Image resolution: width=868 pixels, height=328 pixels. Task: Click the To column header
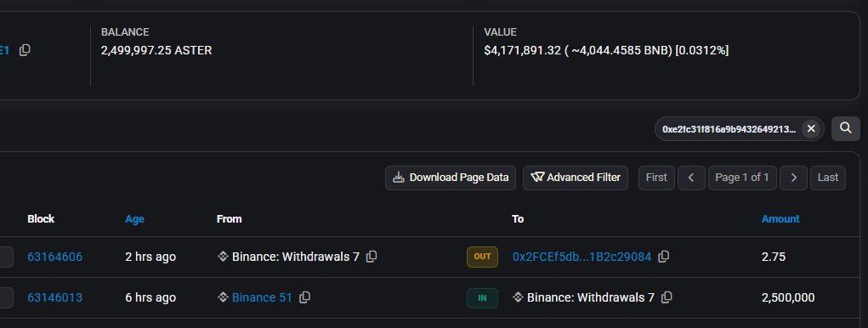click(x=518, y=219)
